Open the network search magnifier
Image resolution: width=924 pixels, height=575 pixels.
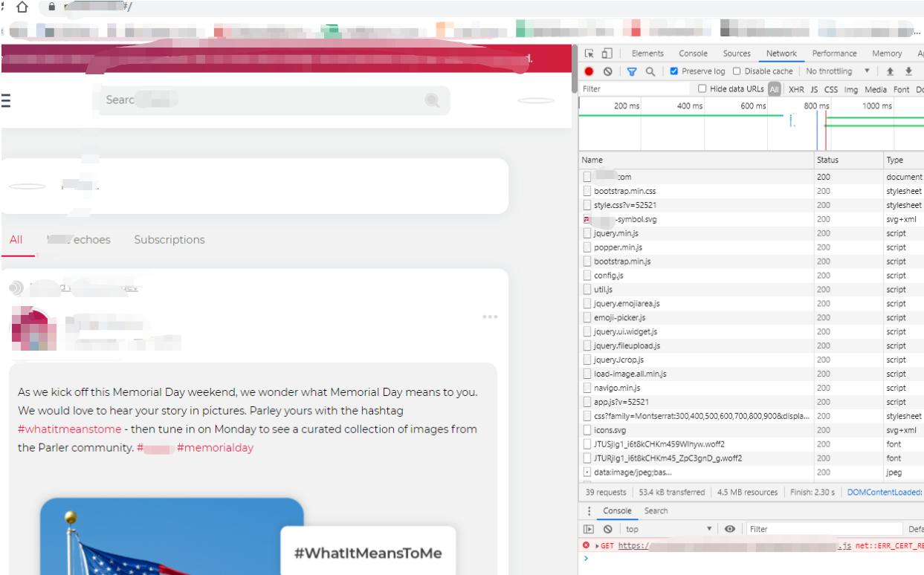[650, 71]
